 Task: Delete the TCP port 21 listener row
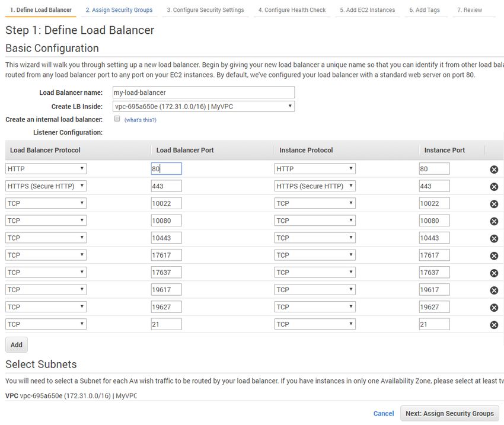pos(494,325)
